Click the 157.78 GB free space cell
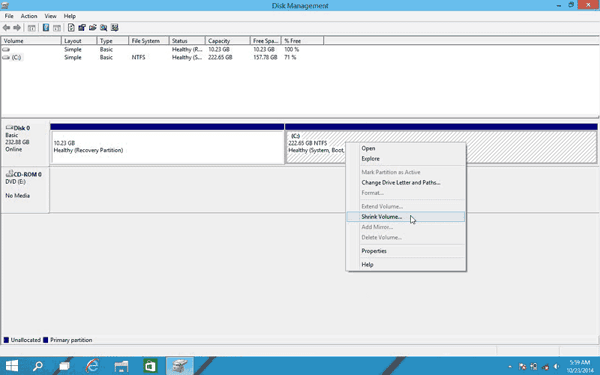600x375 pixels. click(x=265, y=57)
